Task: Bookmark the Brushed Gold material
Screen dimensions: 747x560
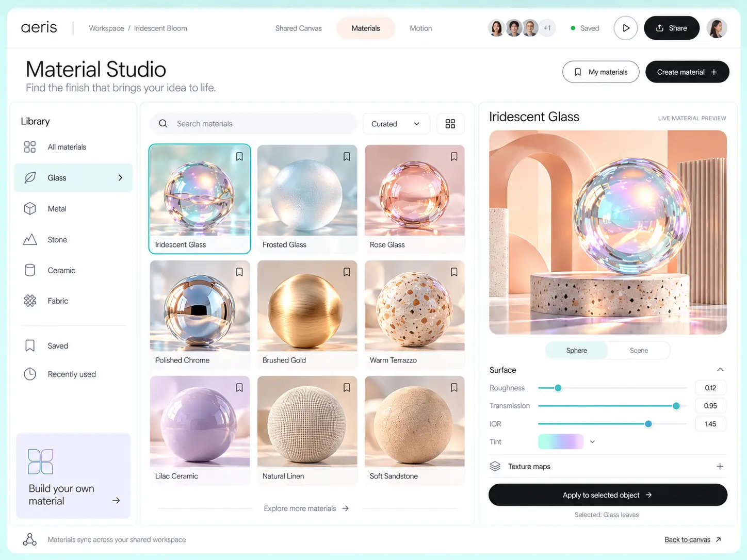Action: 347,272
